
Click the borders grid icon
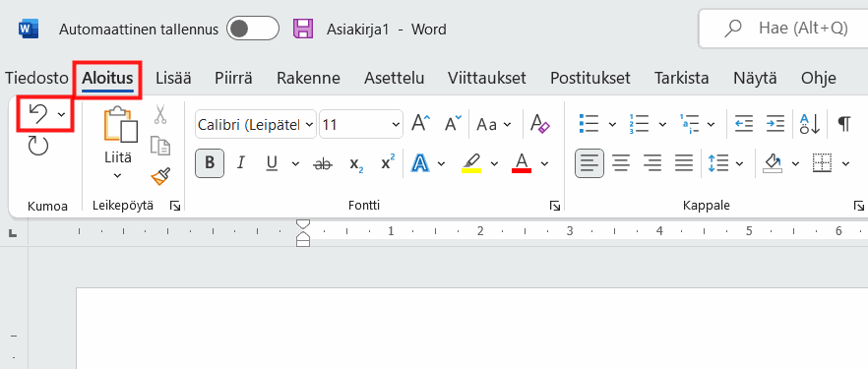[x=823, y=163]
